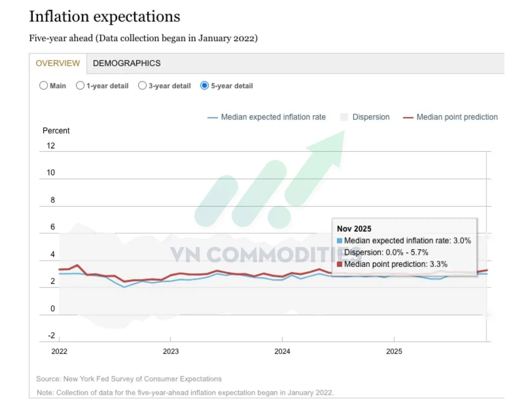This screenshot has height=399, width=532.
Task: Click the Dispersion legend swatch
Action: (x=344, y=117)
